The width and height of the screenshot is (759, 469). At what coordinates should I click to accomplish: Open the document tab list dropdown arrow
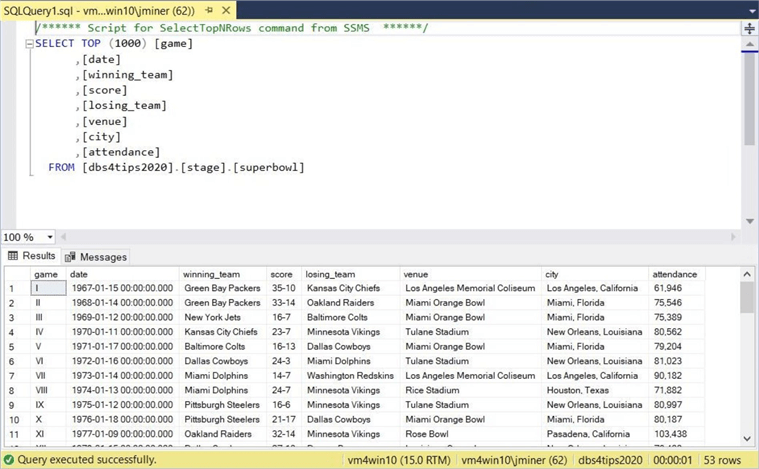[x=748, y=8]
